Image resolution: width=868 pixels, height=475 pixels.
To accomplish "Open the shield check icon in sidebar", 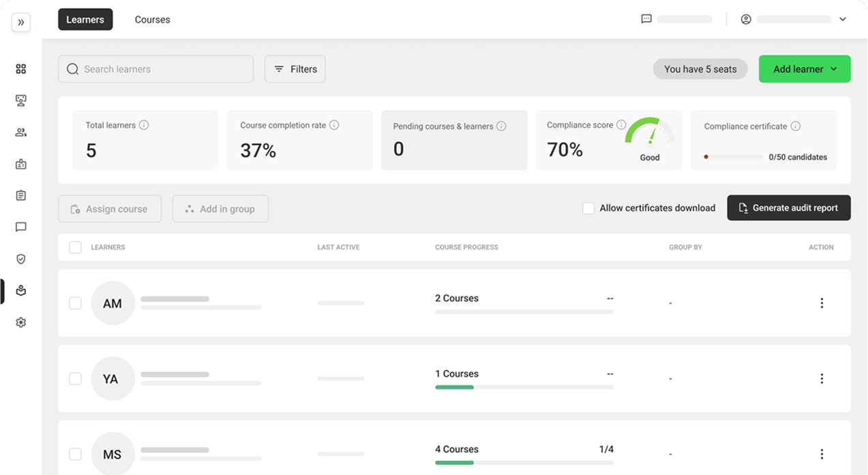I will 20,259.
